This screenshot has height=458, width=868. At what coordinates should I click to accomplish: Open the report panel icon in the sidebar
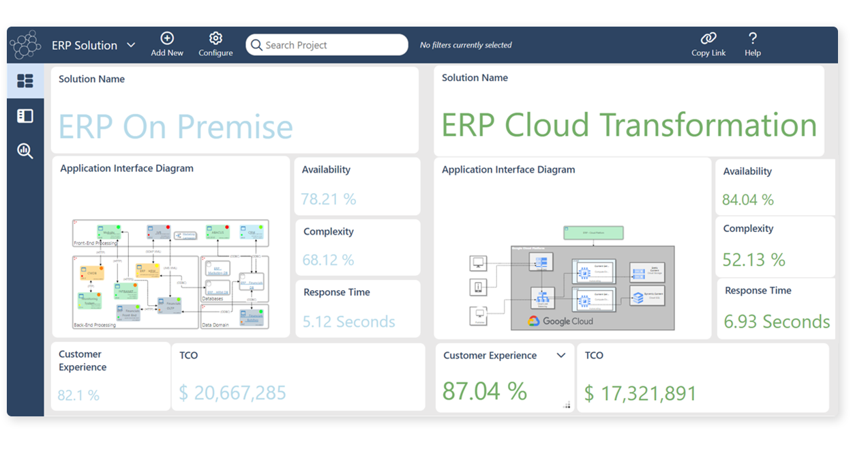tap(25, 115)
